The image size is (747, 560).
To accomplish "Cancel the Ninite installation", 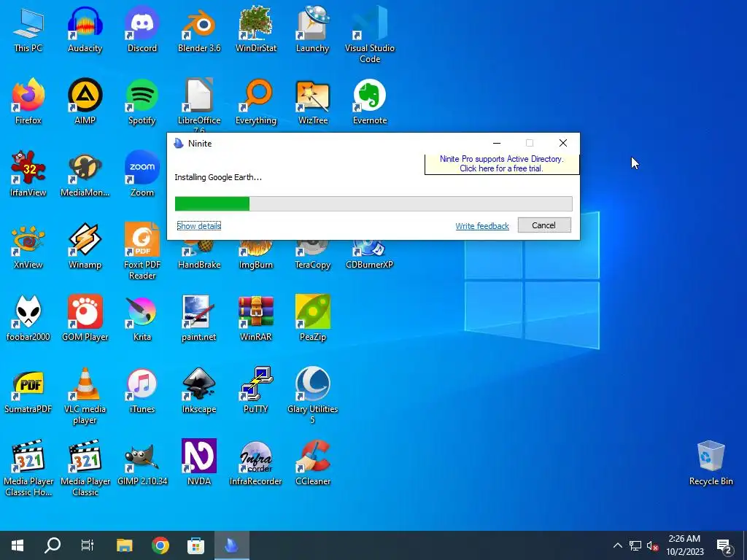I will click(x=544, y=225).
